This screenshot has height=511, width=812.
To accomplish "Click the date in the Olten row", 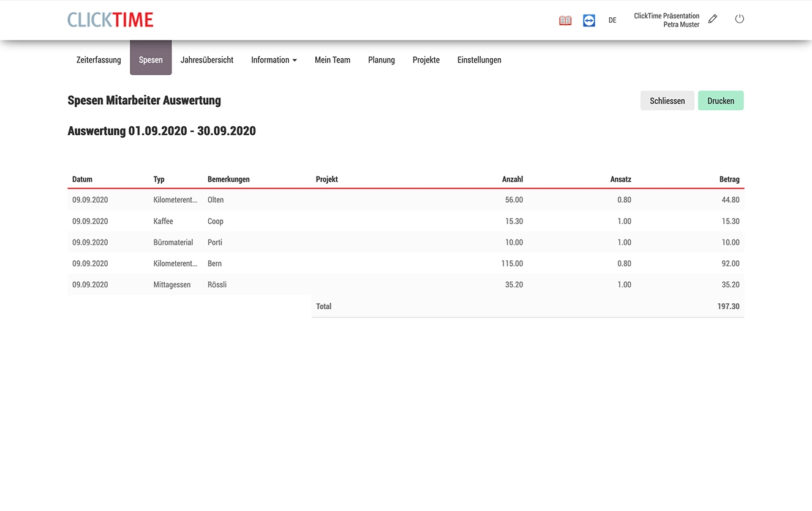I will coord(90,200).
